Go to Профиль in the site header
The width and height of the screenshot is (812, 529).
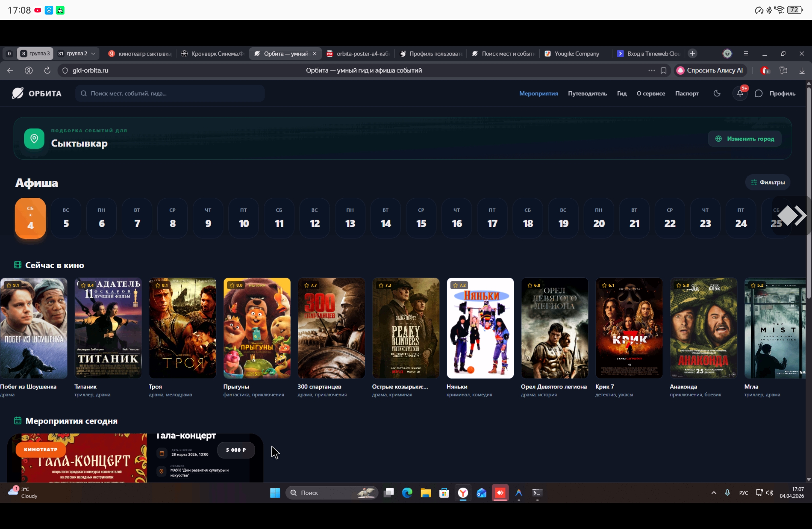(x=782, y=93)
